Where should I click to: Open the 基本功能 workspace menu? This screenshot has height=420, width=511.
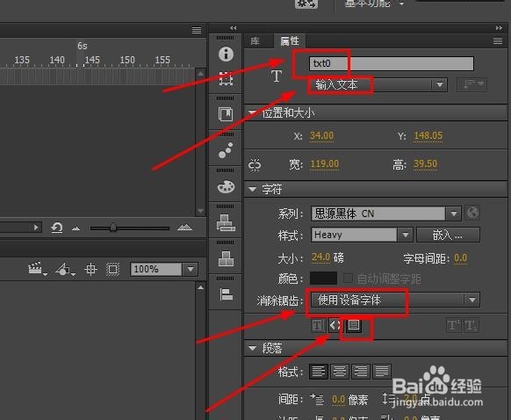pyautogui.click(x=375, y=4)
